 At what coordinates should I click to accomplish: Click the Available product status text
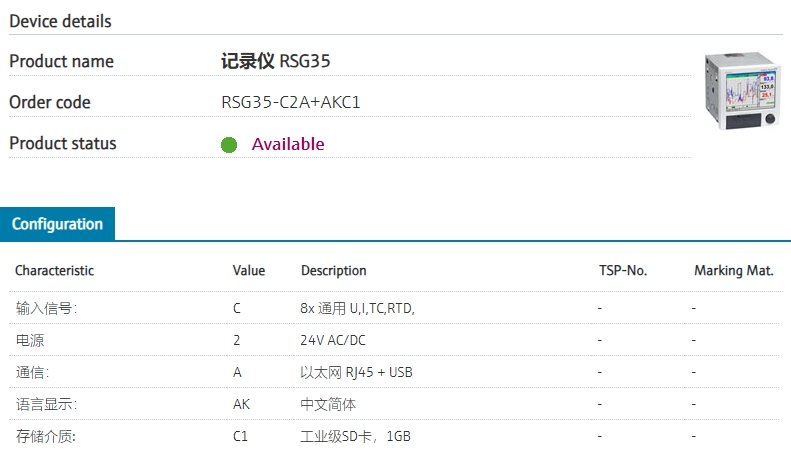(288, 144)
